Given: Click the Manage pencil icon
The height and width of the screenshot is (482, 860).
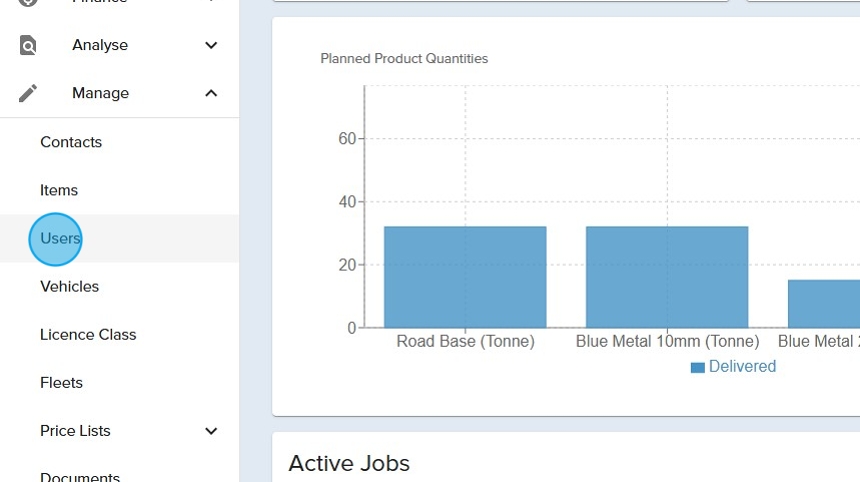Looking at the screenshot, I should [x=28, y=93].
